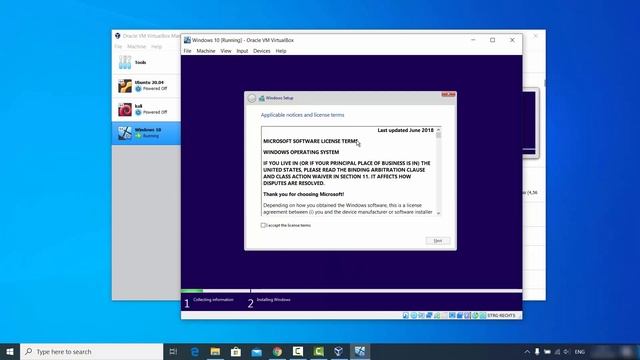
Task: Click the Tools icon in VirtualBox Manager
Action: click(125, 62)
